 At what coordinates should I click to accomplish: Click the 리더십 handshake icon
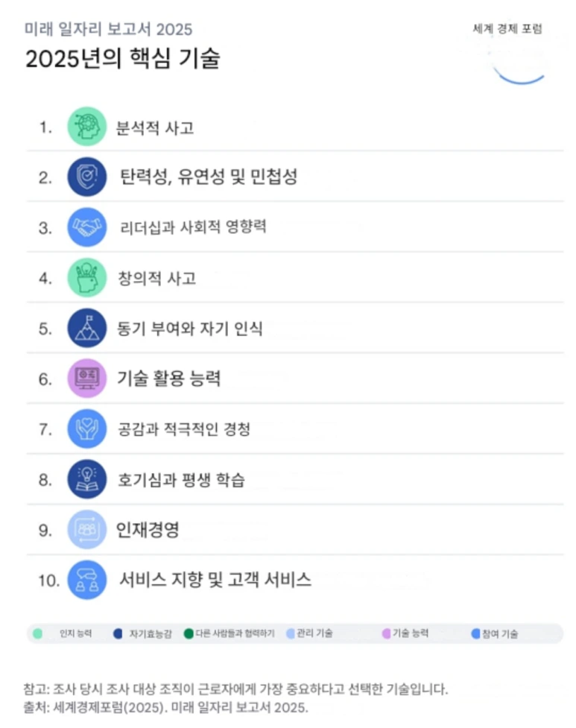[87, 227]
